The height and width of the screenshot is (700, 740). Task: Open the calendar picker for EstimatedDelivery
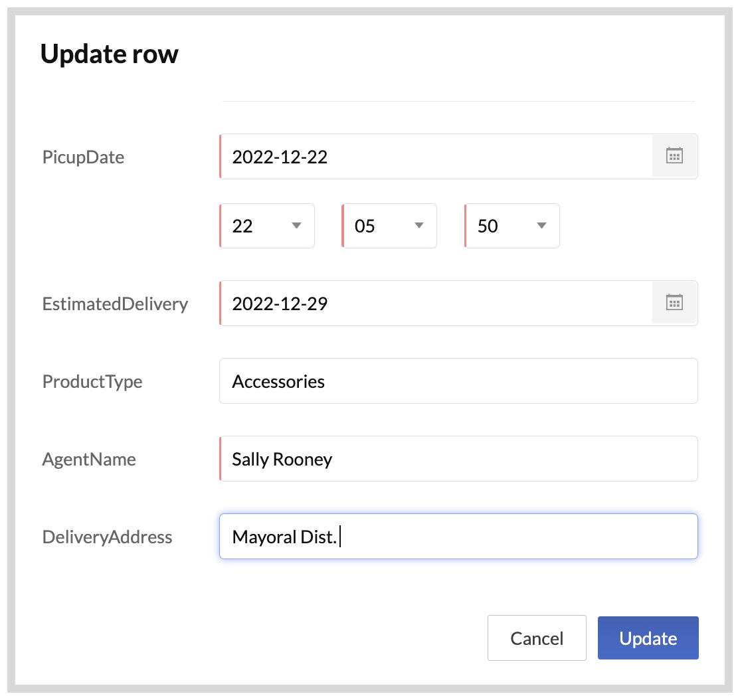(x=674, y=303)
